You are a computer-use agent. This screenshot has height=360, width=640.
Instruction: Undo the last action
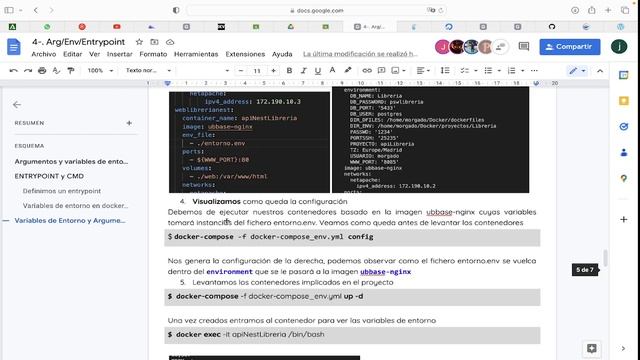pyautogui.click(x=13, y=71)
